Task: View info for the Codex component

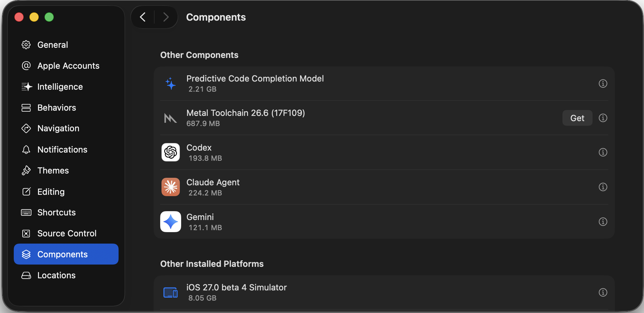Action: [x=603, y=152]
